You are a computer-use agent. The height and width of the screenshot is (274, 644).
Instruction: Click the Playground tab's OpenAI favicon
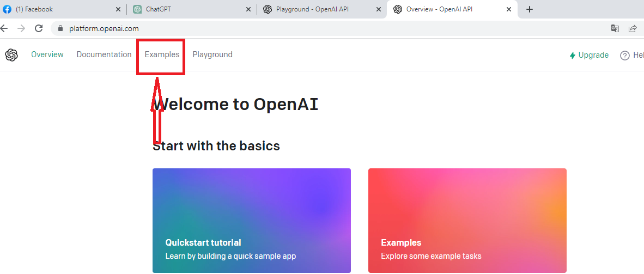(x=268, y=9)
